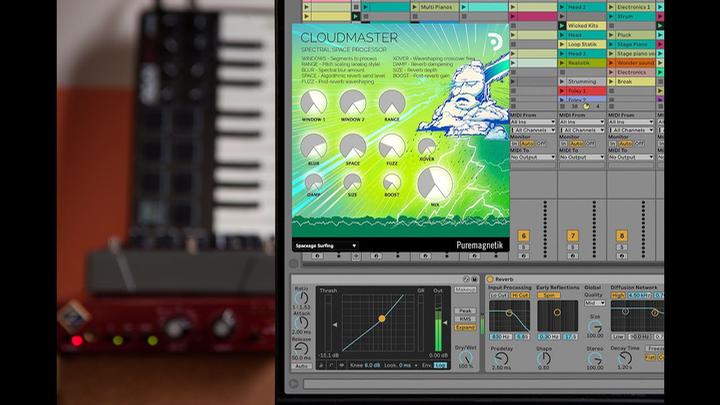
Task: Select compressor RMS mode
Action: click(x=465, y=319)
